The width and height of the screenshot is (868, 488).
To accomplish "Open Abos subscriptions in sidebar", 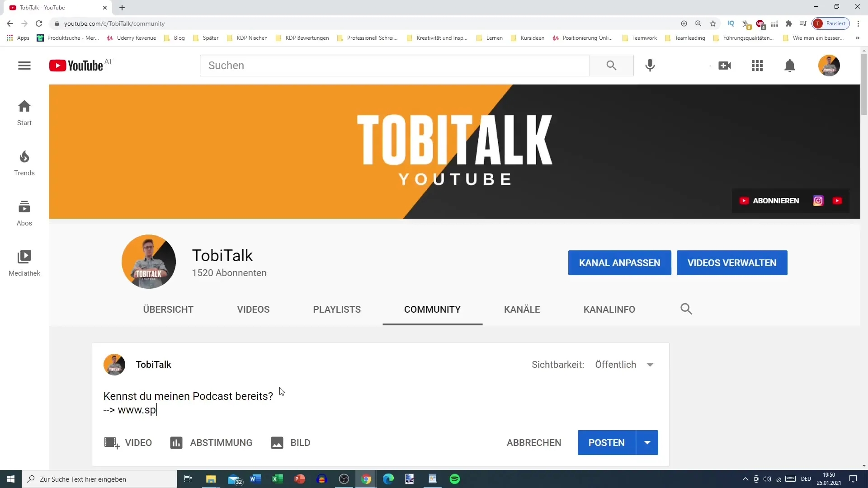I will coord(24,213).
